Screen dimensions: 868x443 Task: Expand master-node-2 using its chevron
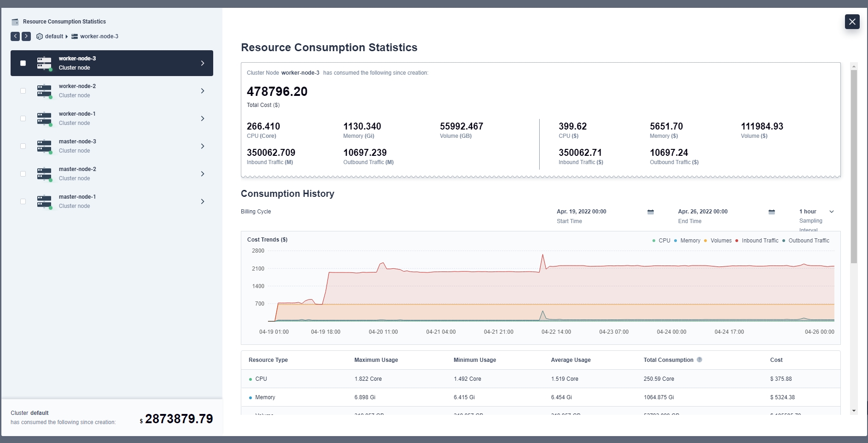tap(203, 174)
